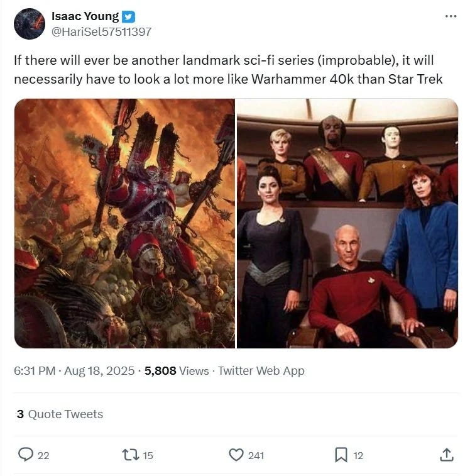Retweet using the arrows icon
Viewport: 470px width, 476px height.
[131, 455]
